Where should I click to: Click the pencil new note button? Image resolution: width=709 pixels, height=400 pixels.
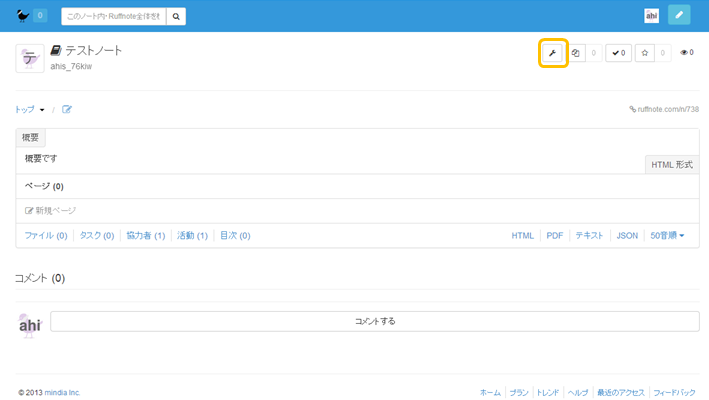click(x=679, y=16)
